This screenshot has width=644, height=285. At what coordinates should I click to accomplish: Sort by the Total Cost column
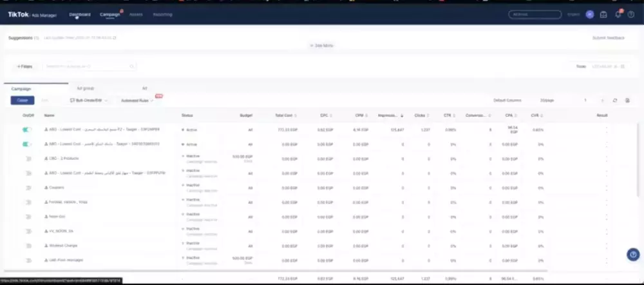click(x=296, y=115)
